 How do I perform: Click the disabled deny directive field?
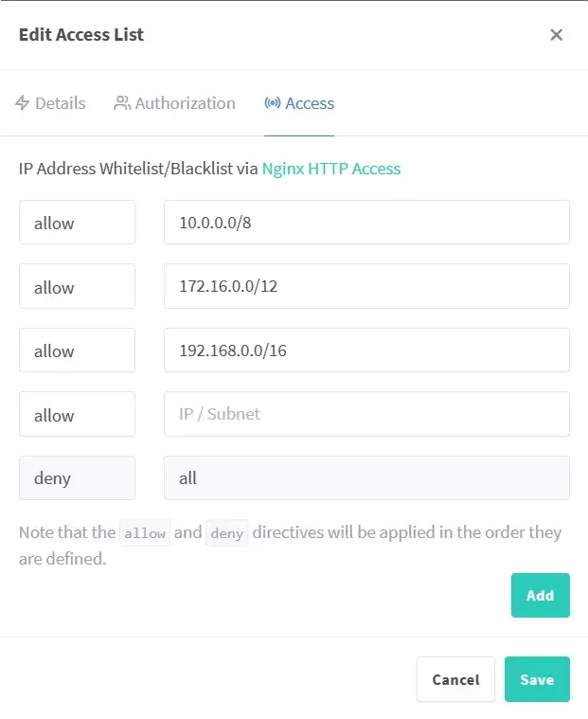[x=77, y=477]
